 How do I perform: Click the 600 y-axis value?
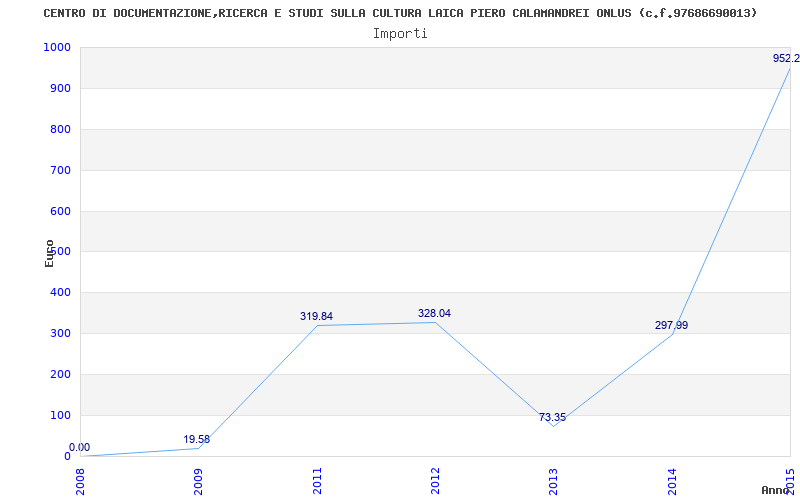point(60,211)
